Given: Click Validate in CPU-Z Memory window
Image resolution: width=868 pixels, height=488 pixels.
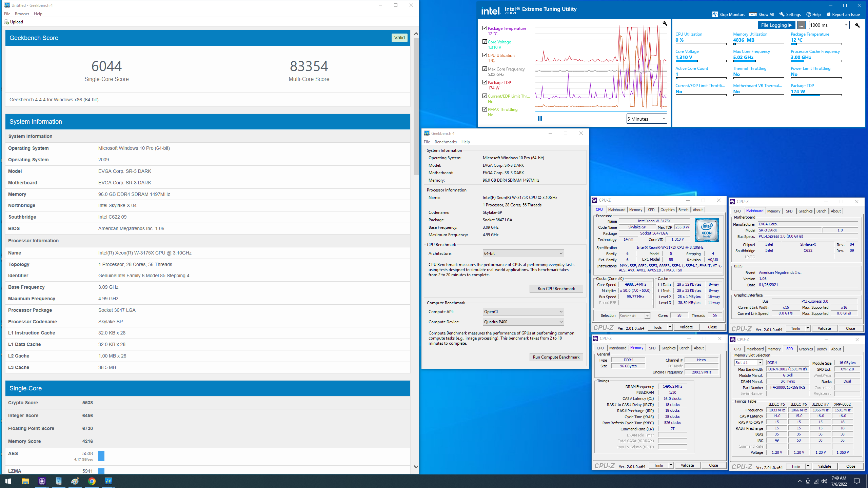Looking at the screenshot, I should (x=687, y=465).
